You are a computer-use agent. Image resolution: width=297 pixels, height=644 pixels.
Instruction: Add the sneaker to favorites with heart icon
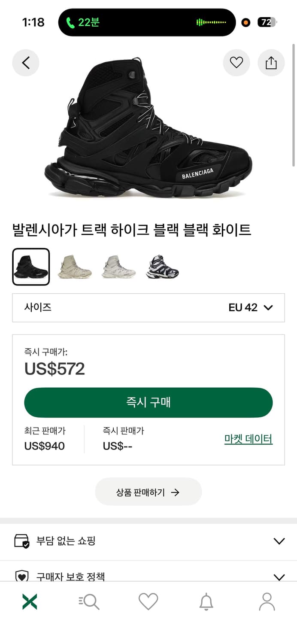[236, 63]
